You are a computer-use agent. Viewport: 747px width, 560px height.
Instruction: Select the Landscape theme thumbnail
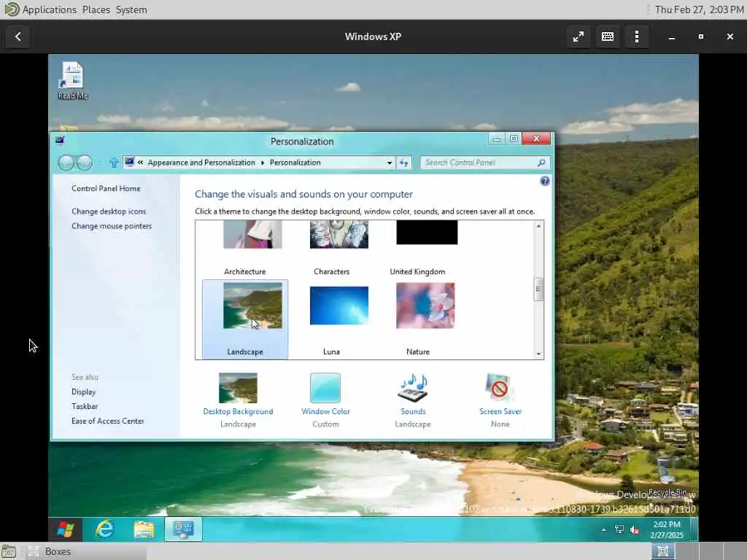[x=252, y=306]
